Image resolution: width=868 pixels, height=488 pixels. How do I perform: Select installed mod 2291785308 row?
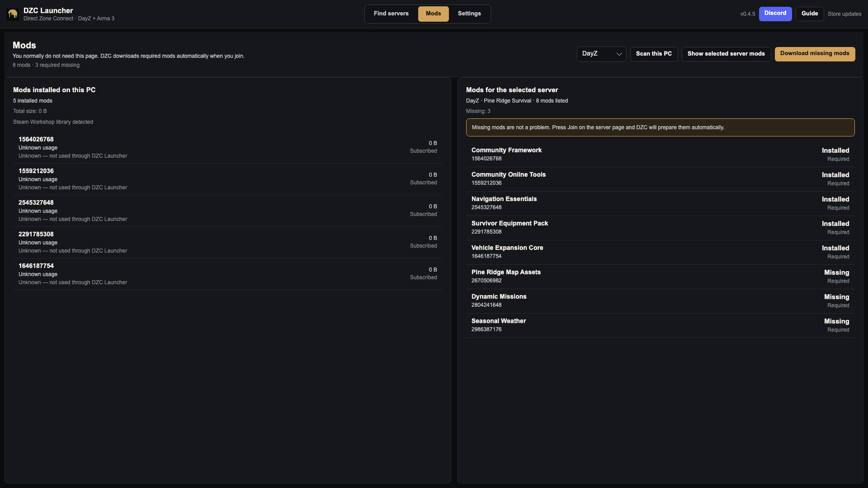coord(227,242)
